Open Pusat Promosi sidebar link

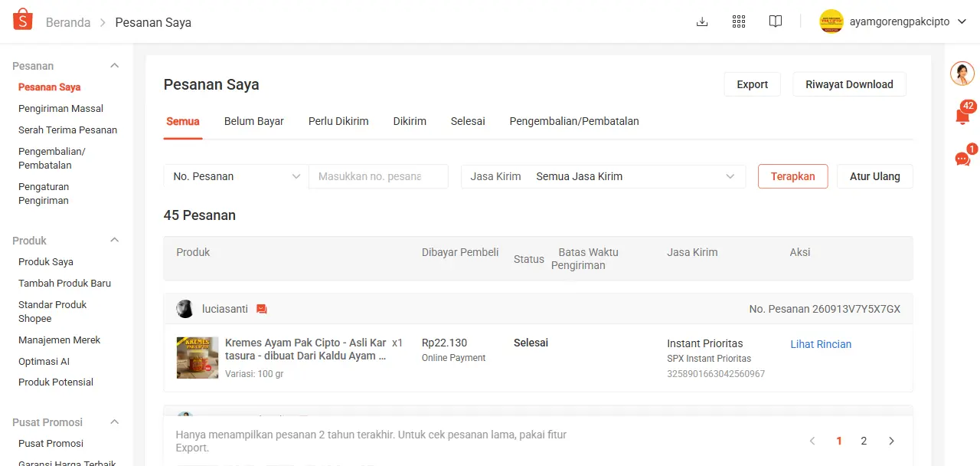[x=51, y=444]
